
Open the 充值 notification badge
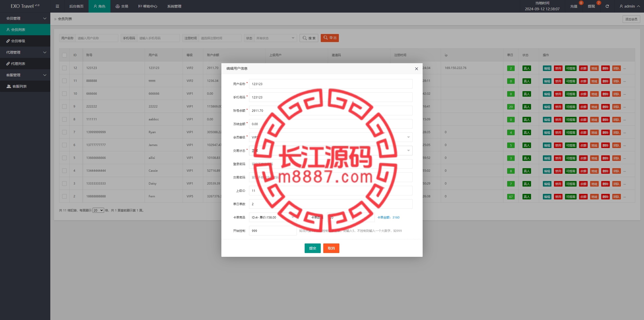581,3
